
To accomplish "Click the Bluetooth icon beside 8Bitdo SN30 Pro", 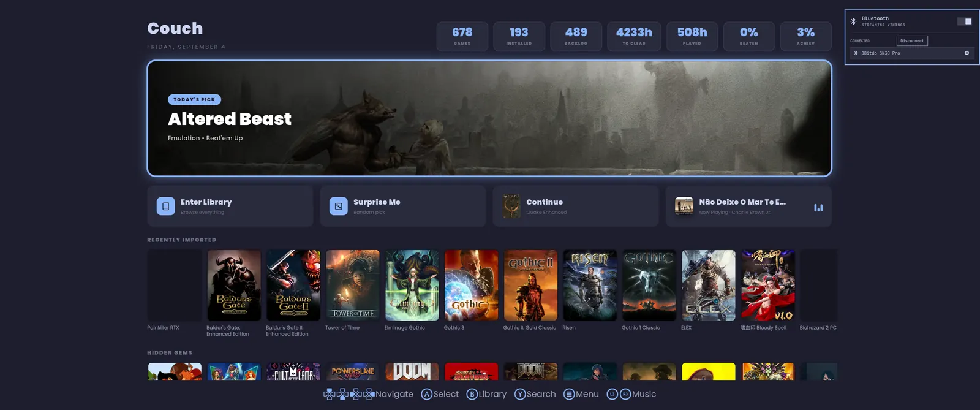I will pos(856,53).
